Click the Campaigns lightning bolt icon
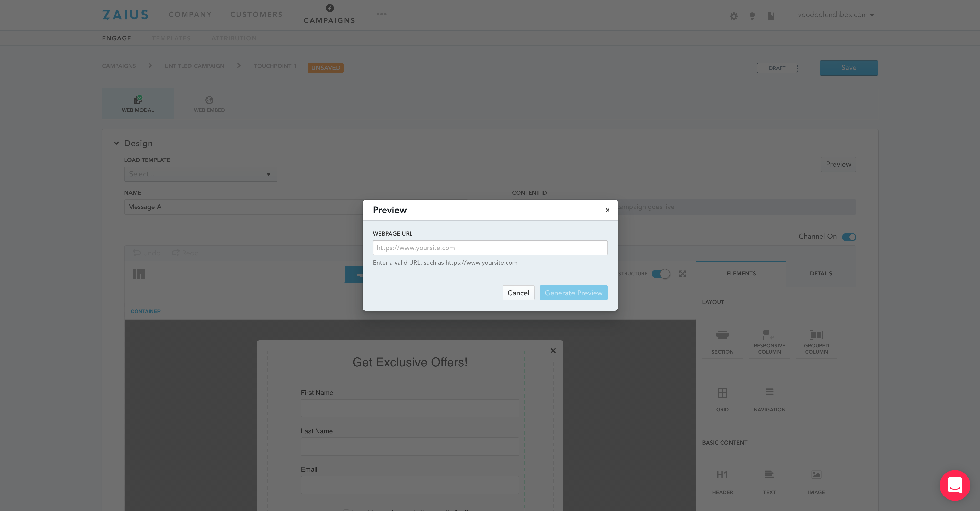The width and height of the screenshot is (980, 511). click(330, 8)
